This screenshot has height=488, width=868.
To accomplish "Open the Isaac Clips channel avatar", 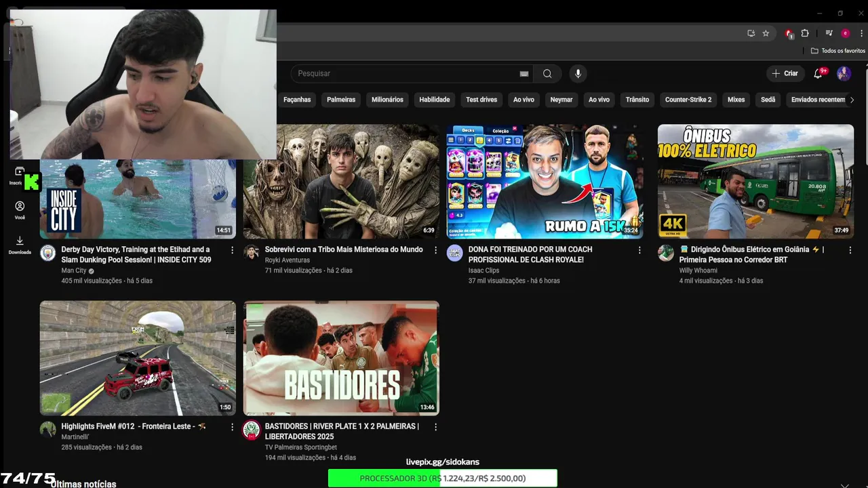I will click(454, 253).
